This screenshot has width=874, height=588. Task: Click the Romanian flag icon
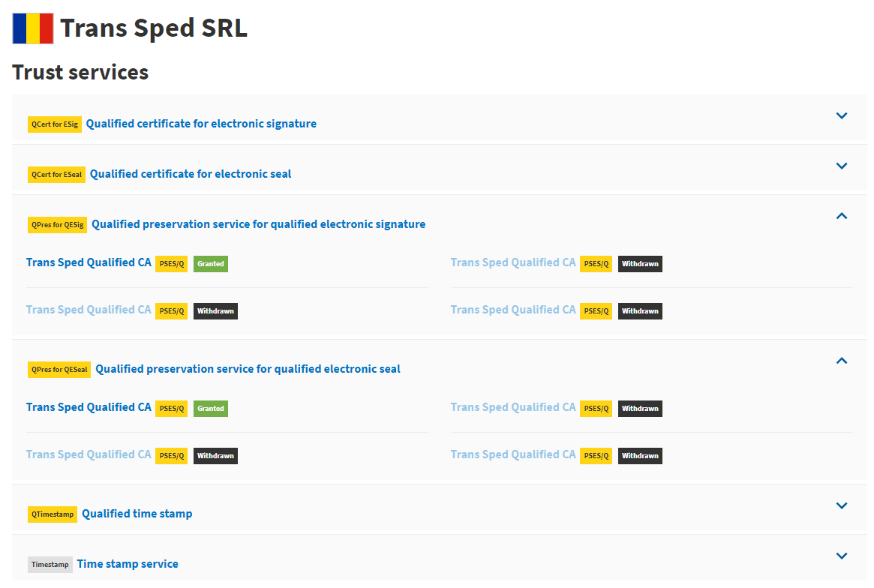(33, 28)
